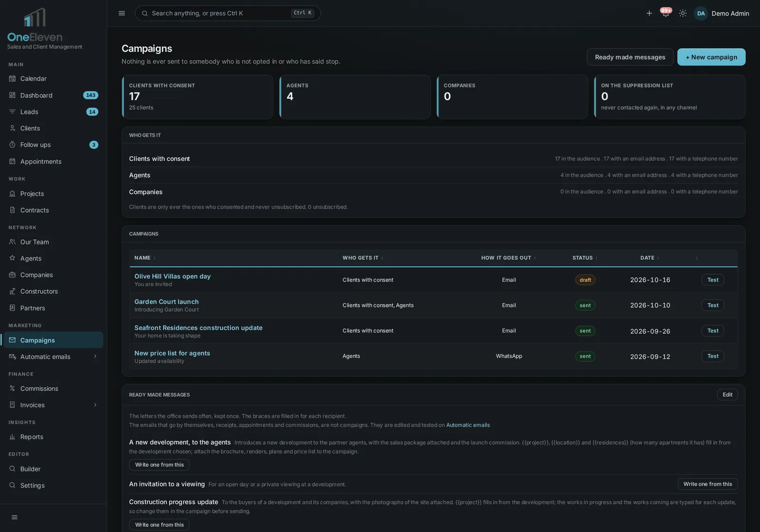Viewport: 760px width, 532px height.
Task: Expand the Invoices submenu chevron
Action: (x=95, y=405)
